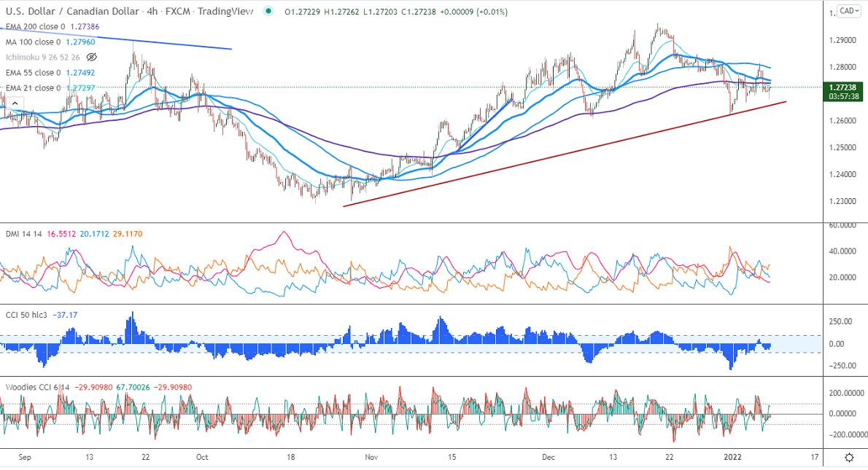Select the EMA 21 close 0 indicator legend
Screen dimensions: 868x470
pyautogui.click(x=34, y=88)
